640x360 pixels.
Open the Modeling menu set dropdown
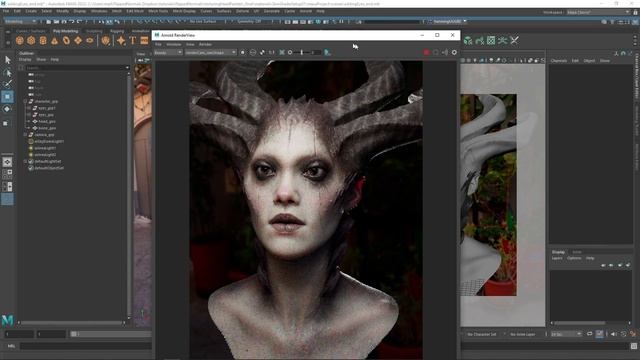click(x=20, y=21)
